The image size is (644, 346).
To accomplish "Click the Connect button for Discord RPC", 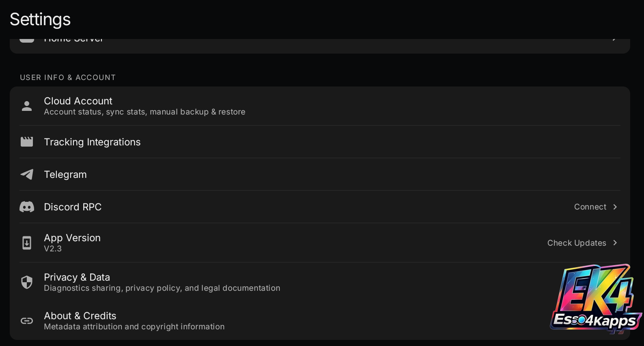I will point(590,207).
